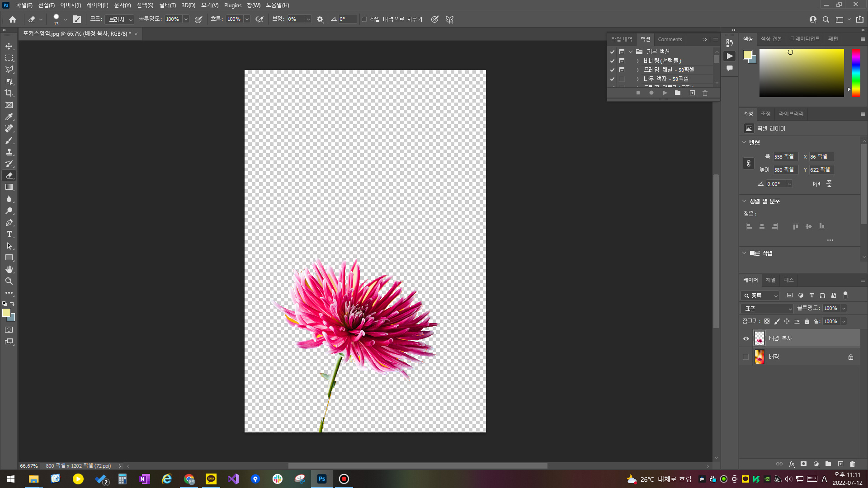Screen dimensions: 868x488
Task: Flip horizontal in Properties transform
Action: tap(816, 184)
